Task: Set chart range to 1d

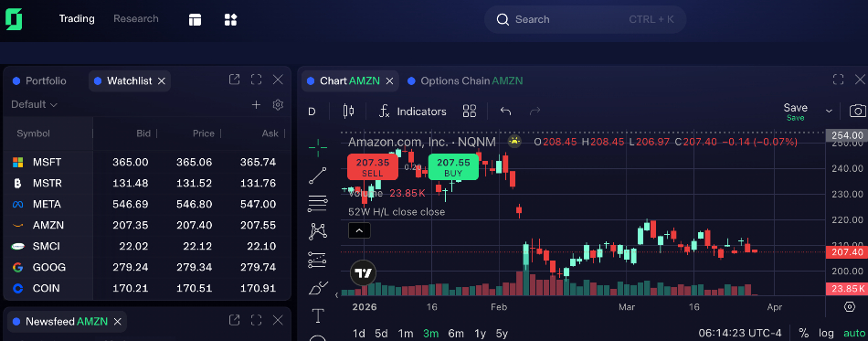Action: pyautogui.click(x=359, y=334)
